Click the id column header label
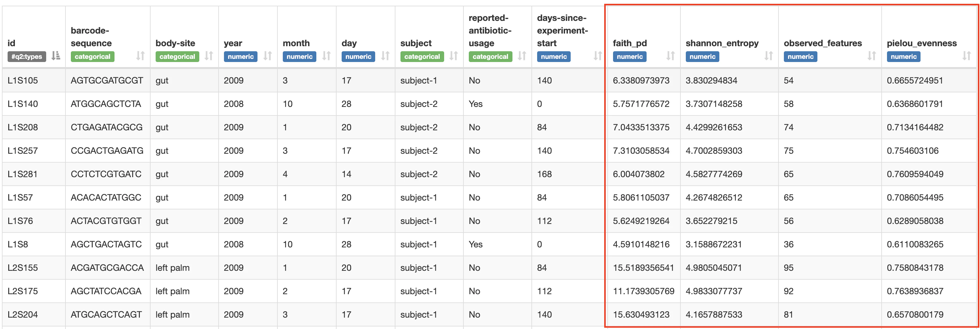Viewport: 980px width, 329px height. 11,43
